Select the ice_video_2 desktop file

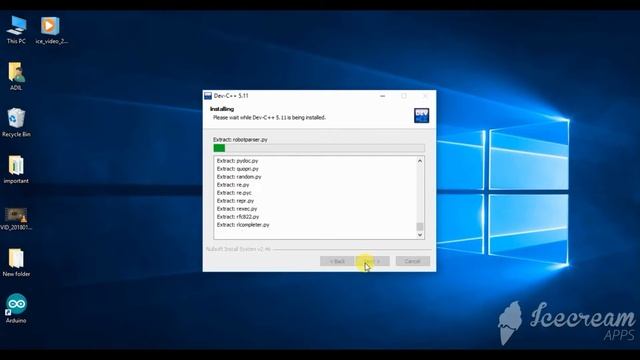coord(51,29)
